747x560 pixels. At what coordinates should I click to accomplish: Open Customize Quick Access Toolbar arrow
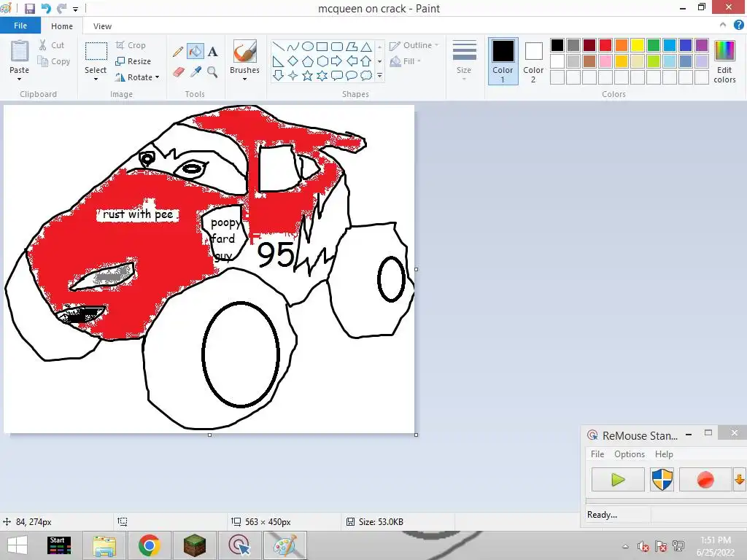point(75,9)
